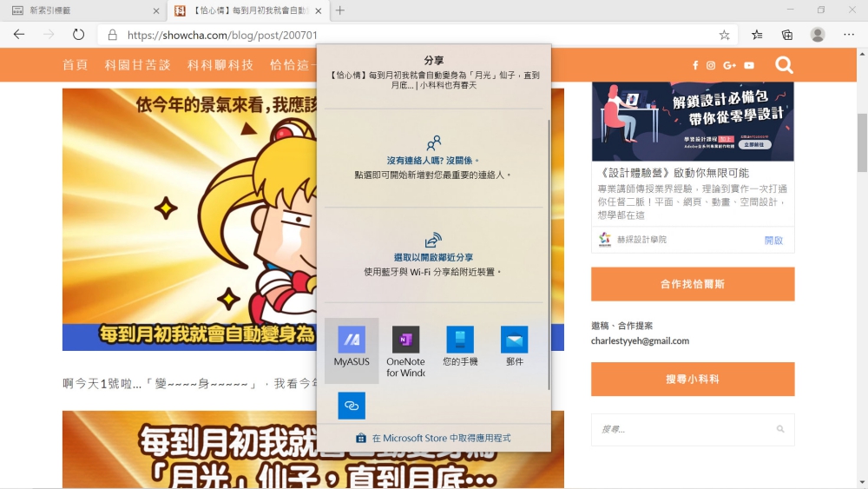868x489 pixels.
Task: Click the address bar URL
Action: click(x=222, y=35)
